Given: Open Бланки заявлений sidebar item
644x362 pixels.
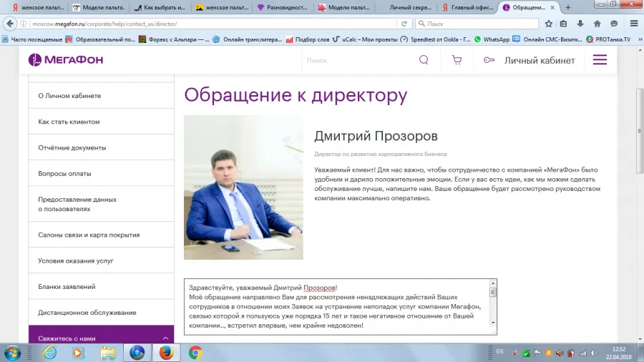Looking at the screenshot, I should click(x=101, y=286).
